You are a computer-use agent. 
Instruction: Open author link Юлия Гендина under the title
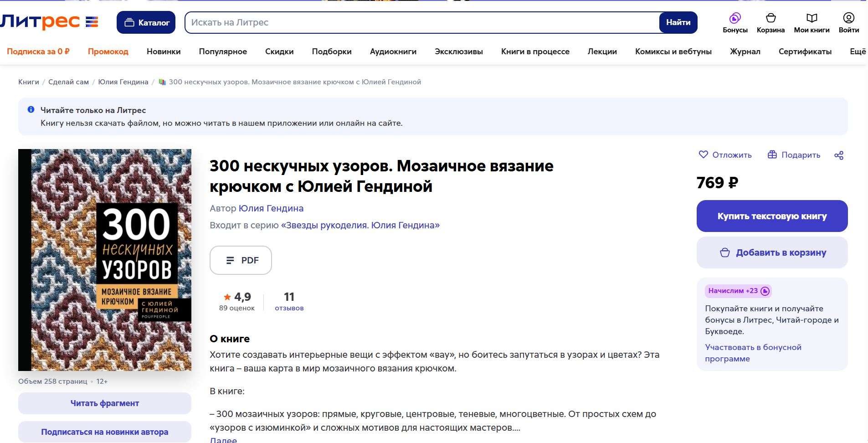pyautogui.click(x=271, y=208)
